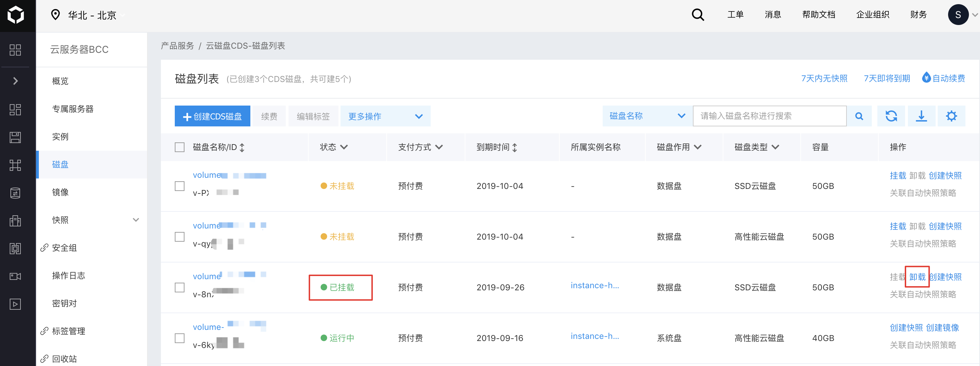Click the building icon in left rail
Viewport: 980px width, 366px height.
pyautogui.click(x=15, y=221)
